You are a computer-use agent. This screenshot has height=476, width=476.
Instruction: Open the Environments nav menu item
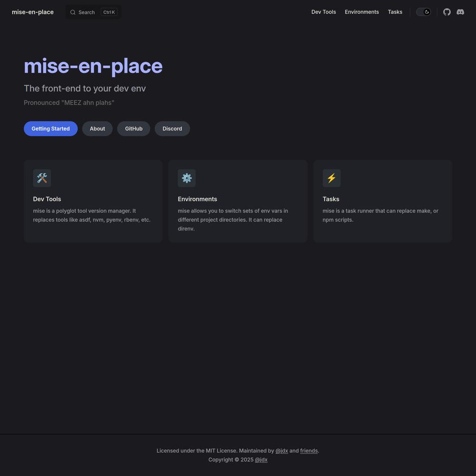click(362, 12)
